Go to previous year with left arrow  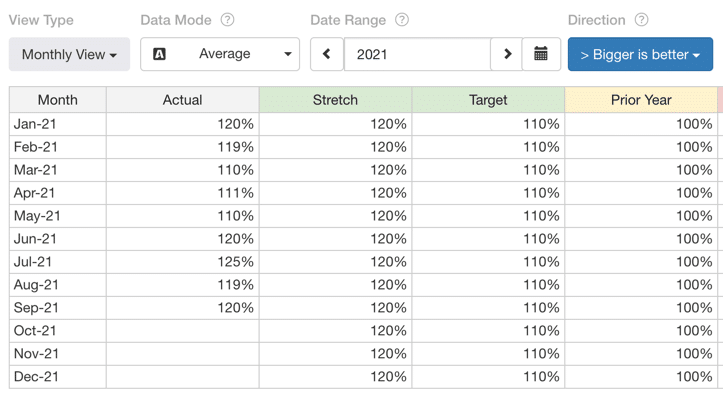[x=326, y=54]
